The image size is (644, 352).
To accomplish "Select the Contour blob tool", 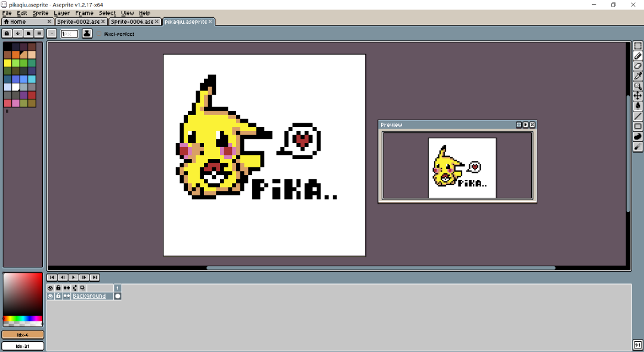I will point(638,136).
